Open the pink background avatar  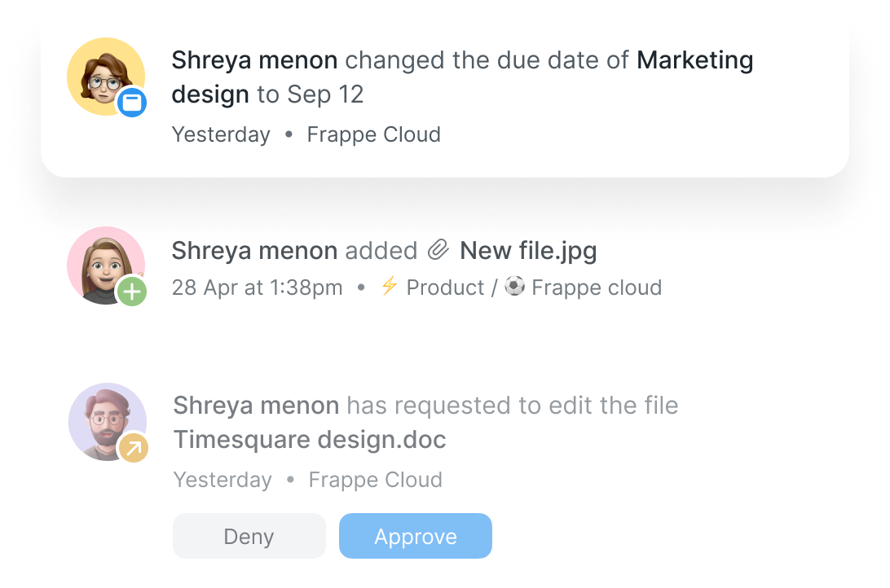(x=103, y=262)
